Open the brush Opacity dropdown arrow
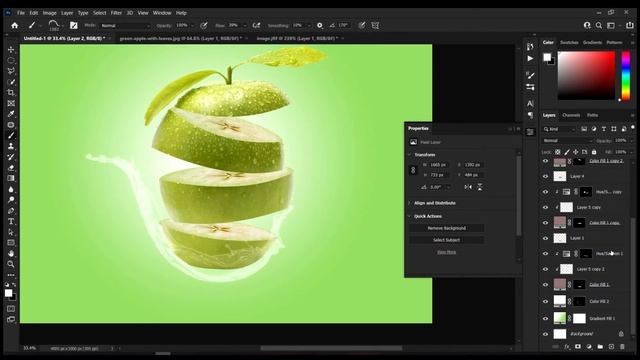 coord(192,26)
